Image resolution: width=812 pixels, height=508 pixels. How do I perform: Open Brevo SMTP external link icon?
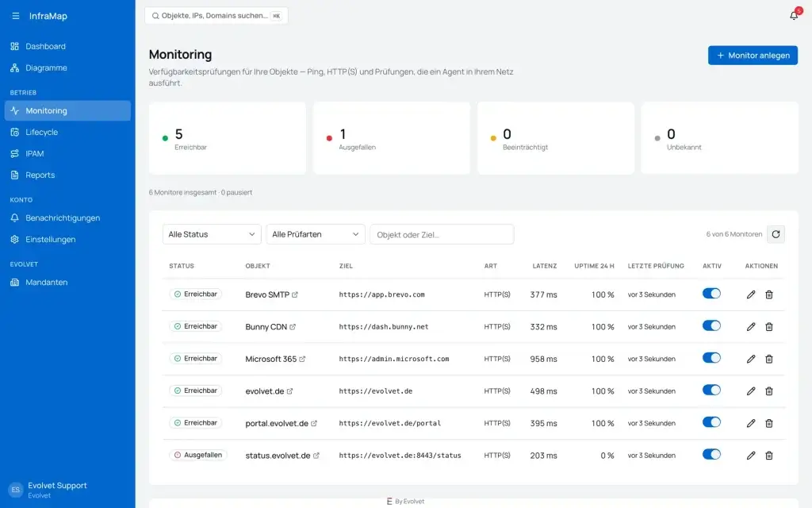[295, 294]
